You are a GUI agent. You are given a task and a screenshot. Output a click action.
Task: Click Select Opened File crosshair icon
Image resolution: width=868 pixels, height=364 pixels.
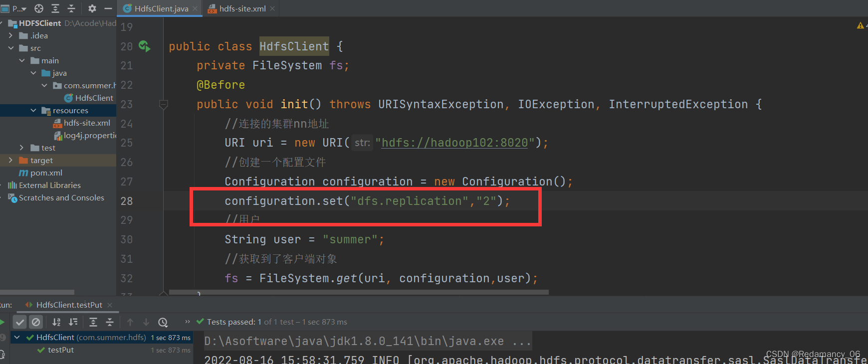click(x=39, y=8)
